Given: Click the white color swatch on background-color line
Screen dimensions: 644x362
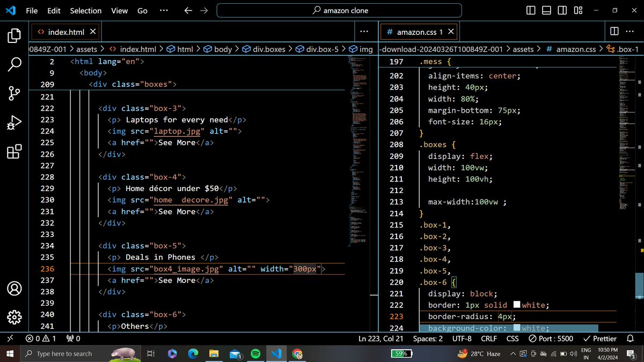Looking at the screenshot, I should pyautogui.click(x=517, y=328).
